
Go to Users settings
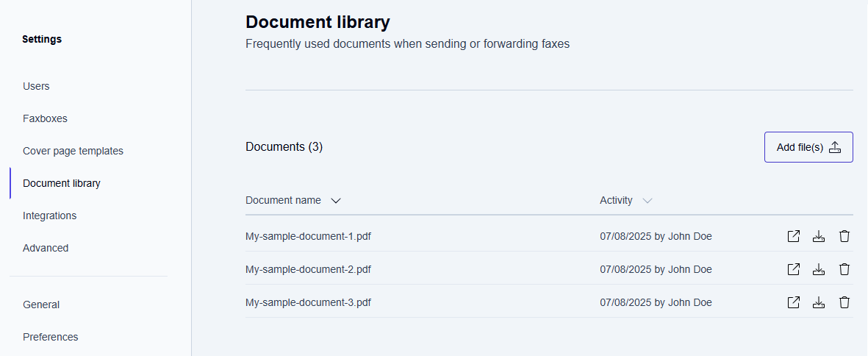36,86
